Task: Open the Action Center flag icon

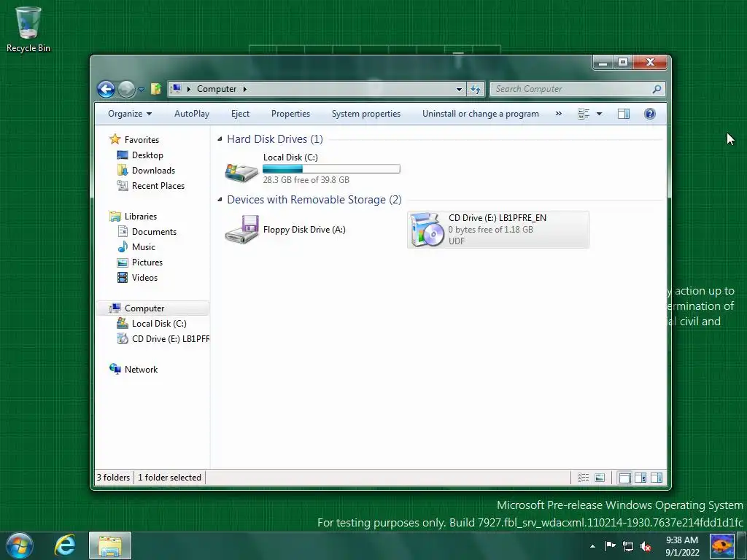Action: [x=610, y=546]
